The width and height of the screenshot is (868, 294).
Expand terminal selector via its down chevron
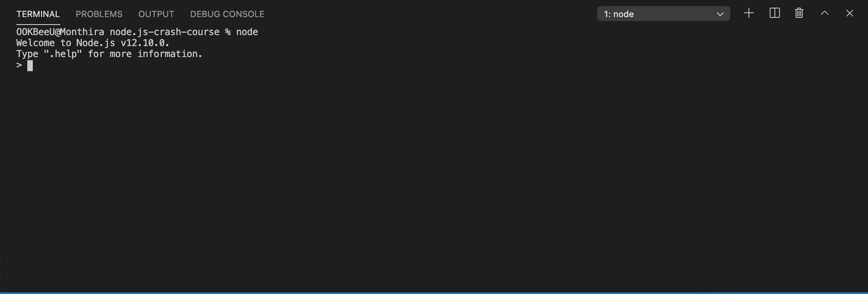pyautogui.click(x=720, y=14)
